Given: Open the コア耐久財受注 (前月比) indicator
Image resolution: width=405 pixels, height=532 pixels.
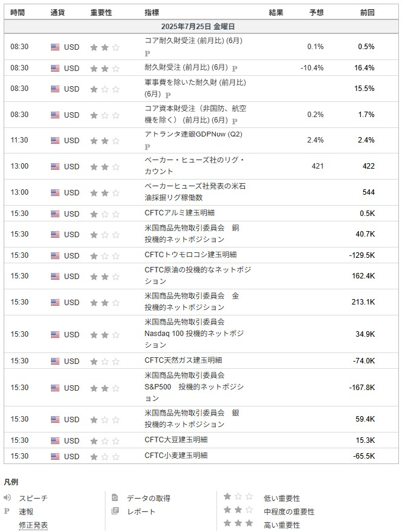Looking at the screenshot, I should point(193,41).
